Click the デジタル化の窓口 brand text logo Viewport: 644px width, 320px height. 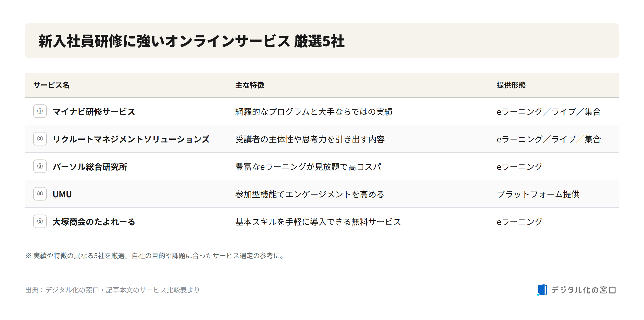[583, 290]
